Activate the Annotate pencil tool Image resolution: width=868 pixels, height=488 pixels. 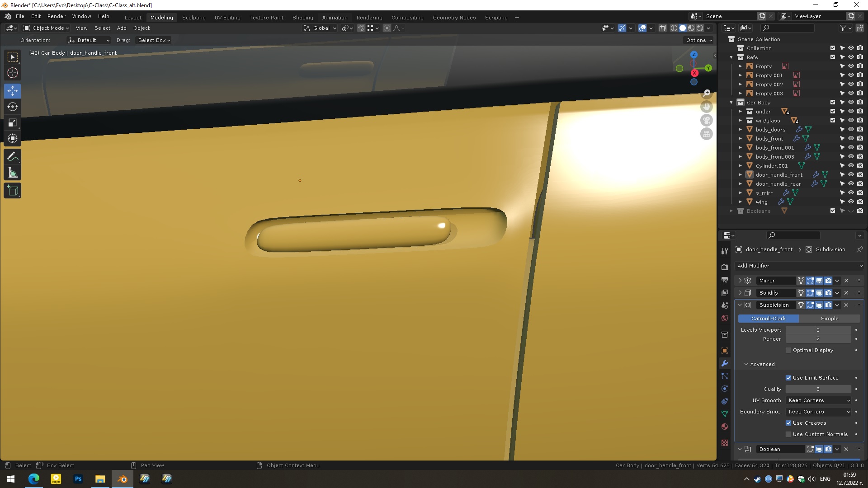tap(13, 157)
